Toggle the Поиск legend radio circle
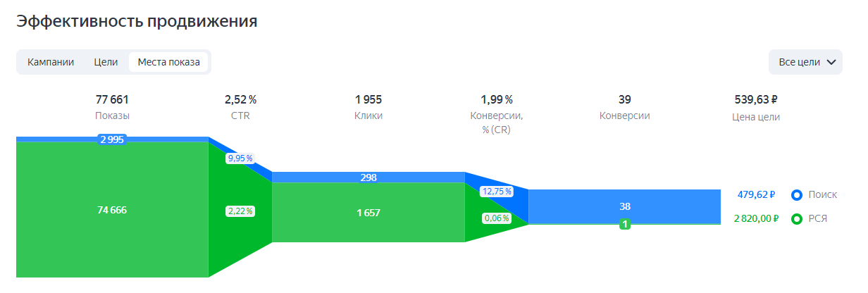The width and height of the screenshot is (868, 293). click(x=797, y=195)
